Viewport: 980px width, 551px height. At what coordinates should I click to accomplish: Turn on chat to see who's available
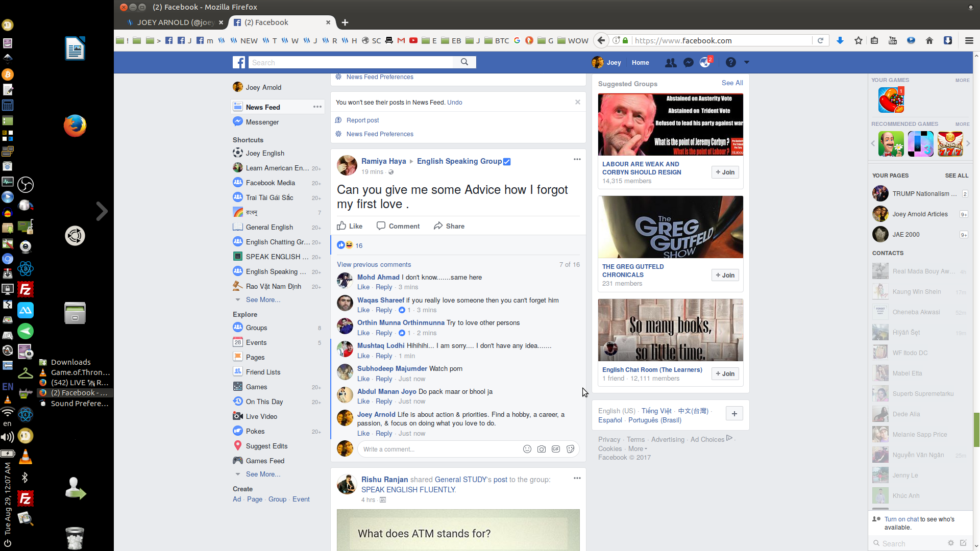[901, 519]
